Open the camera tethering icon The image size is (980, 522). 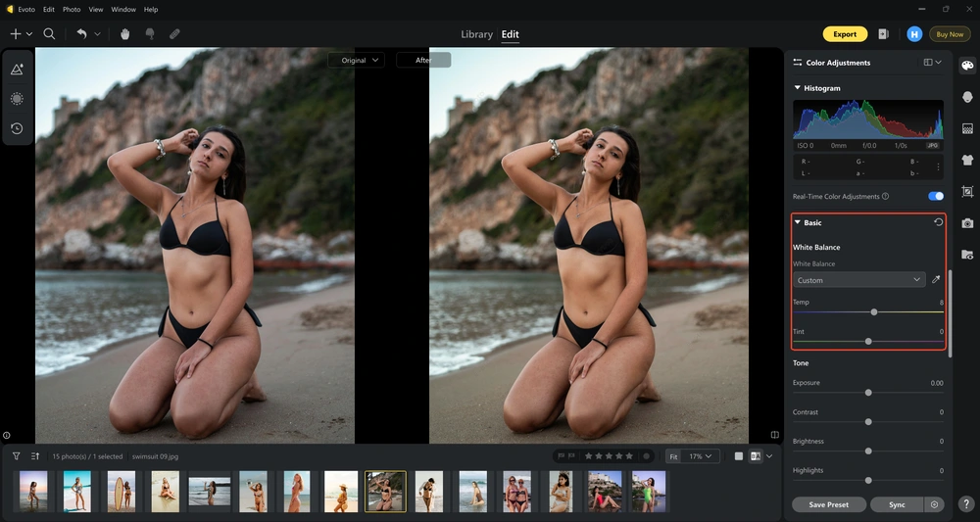point(967,223)
